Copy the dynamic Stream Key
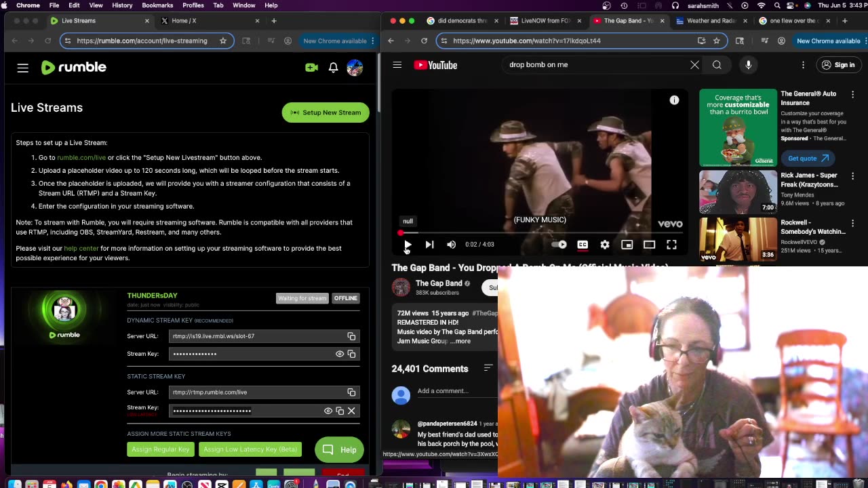 (351, 354)
